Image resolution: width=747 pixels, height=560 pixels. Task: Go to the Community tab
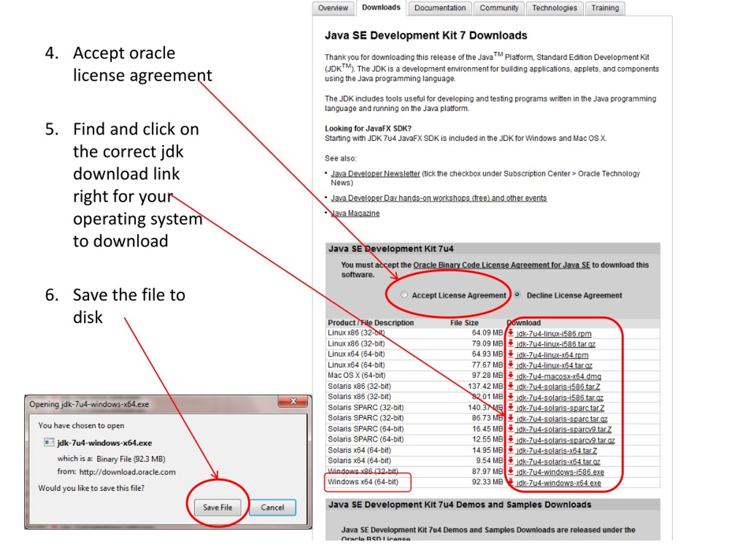pyautogui.click(x=499, y=8)
